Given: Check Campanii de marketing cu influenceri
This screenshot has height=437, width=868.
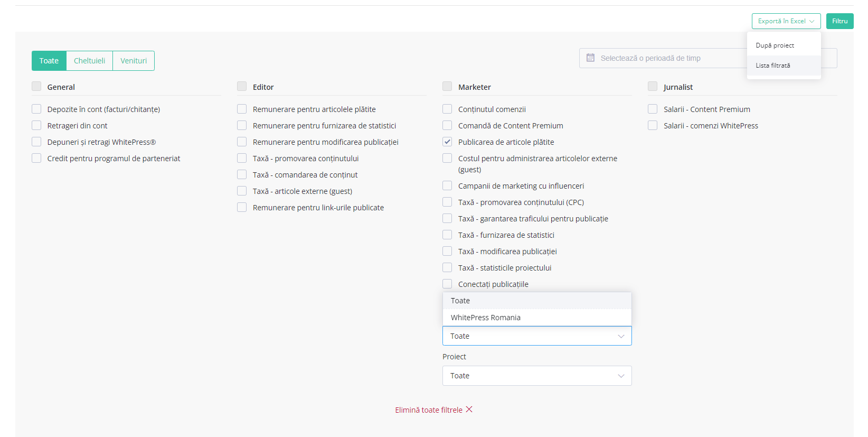Looking at the screenshot, I should (x=447, y=185).
